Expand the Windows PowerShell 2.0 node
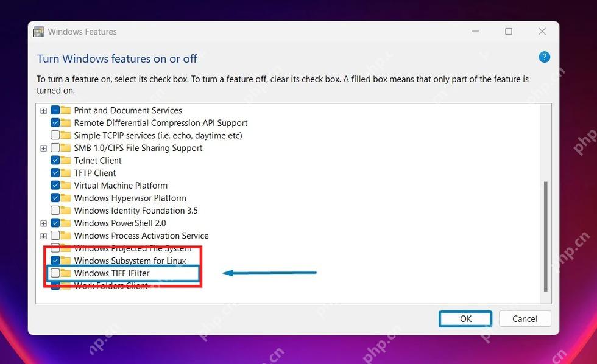 pyautogui.click(x=43, y=223)
